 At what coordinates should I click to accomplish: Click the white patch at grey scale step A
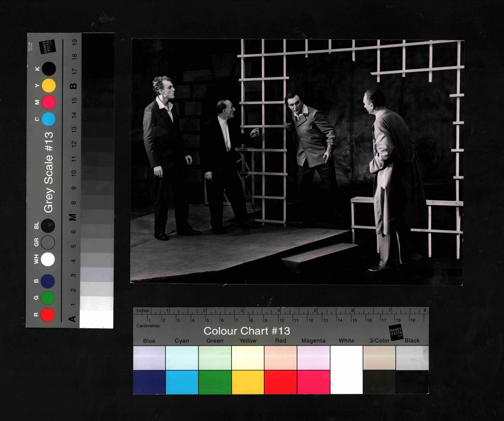point(96,319)
